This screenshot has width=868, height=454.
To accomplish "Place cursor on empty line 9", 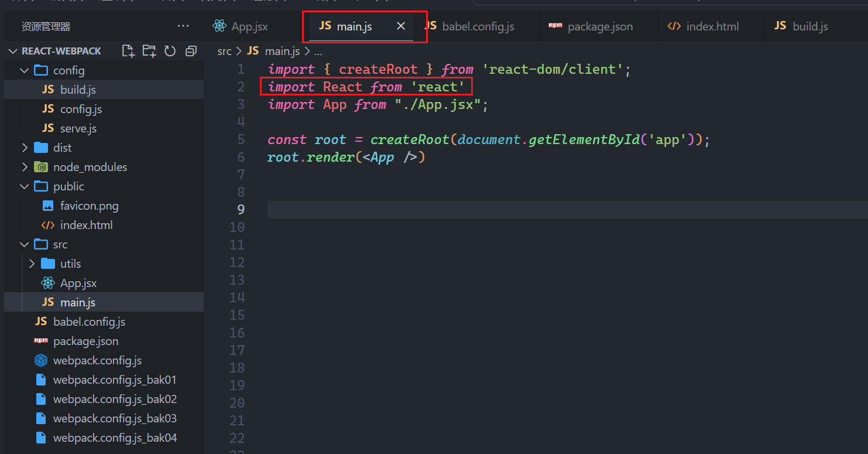I will tap(567, 210).
